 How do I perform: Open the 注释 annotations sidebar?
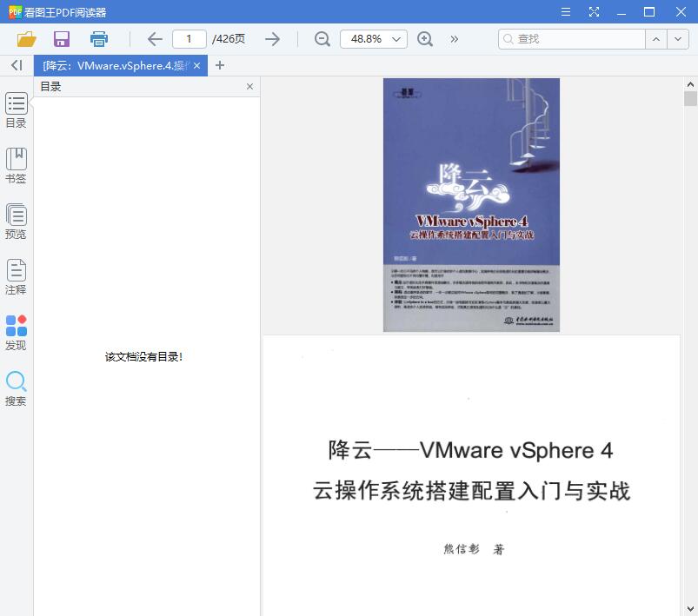pos(16,277)
